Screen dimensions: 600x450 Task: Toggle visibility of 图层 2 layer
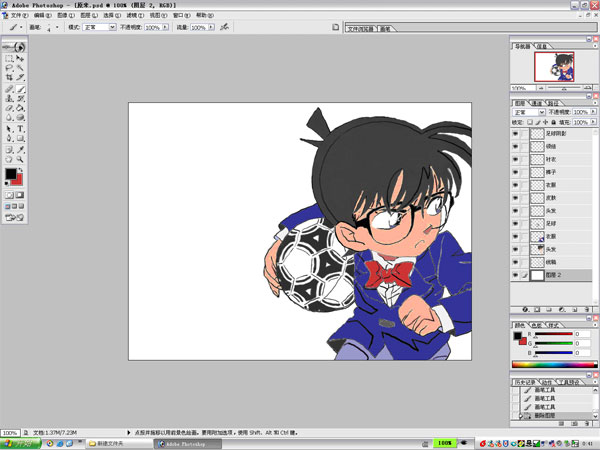[x=515, y=275]
